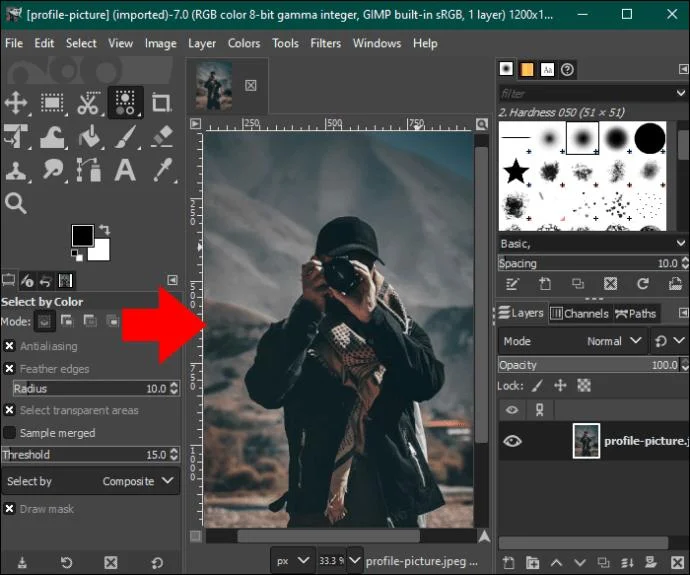Open the Patterns dockable tab
This screenshot has height=575, width=690.
[526, 70]
